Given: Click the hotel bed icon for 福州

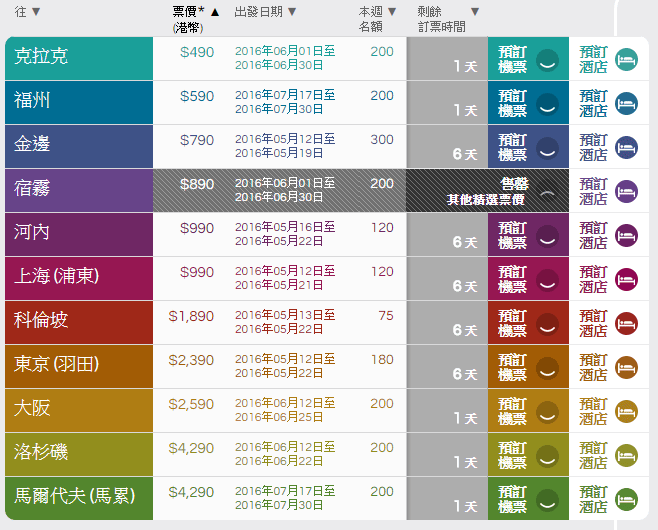Looking at the screenshot, I should tap(626, 103).
